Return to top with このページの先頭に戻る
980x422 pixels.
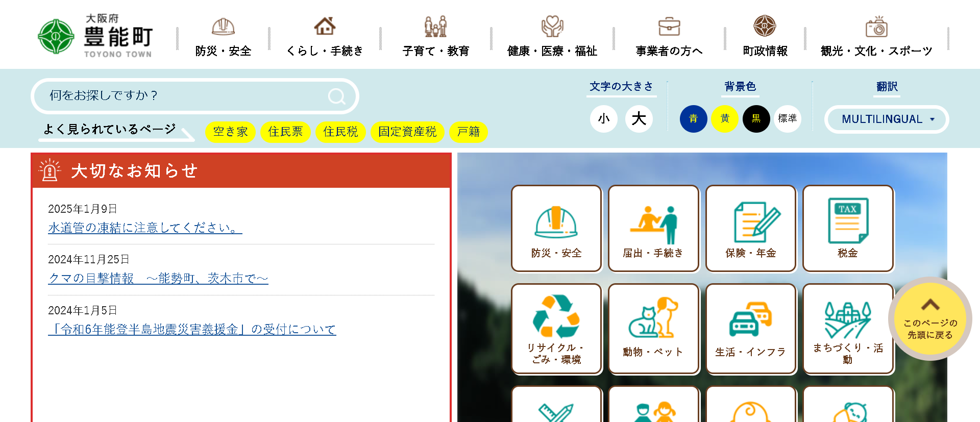930,319
